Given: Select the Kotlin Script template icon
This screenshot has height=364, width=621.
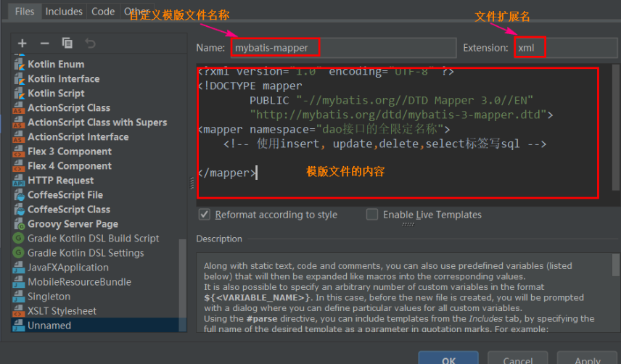Looking at the screenshot, I should tap(19, 94).
